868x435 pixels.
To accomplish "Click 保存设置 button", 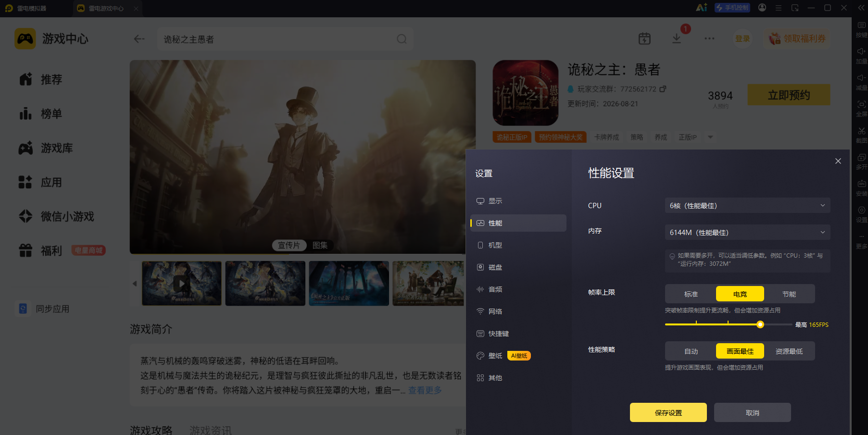I will click(x=668, y=412).
